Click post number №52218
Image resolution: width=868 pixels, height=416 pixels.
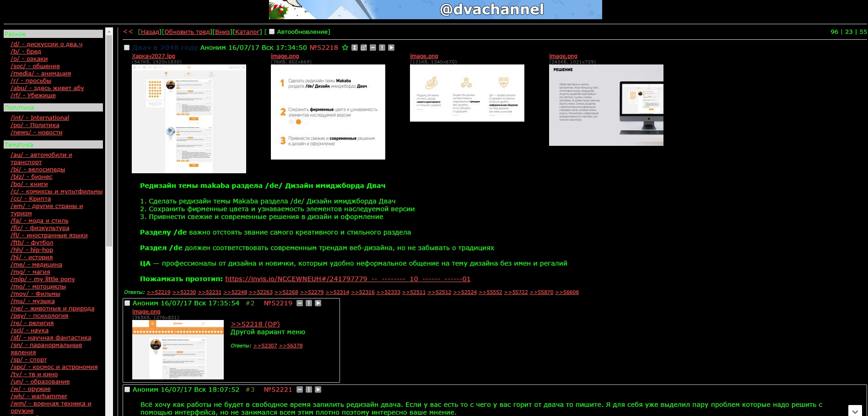click(324, 48)
